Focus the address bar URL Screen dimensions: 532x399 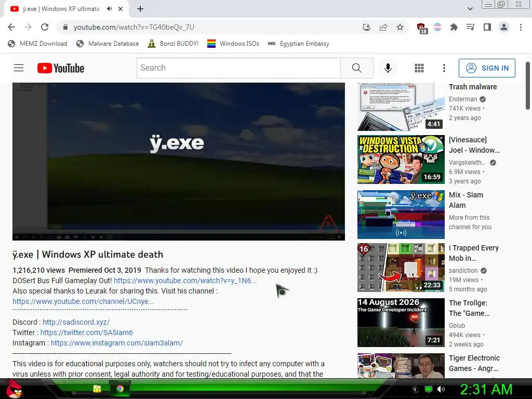pos(134,27)
